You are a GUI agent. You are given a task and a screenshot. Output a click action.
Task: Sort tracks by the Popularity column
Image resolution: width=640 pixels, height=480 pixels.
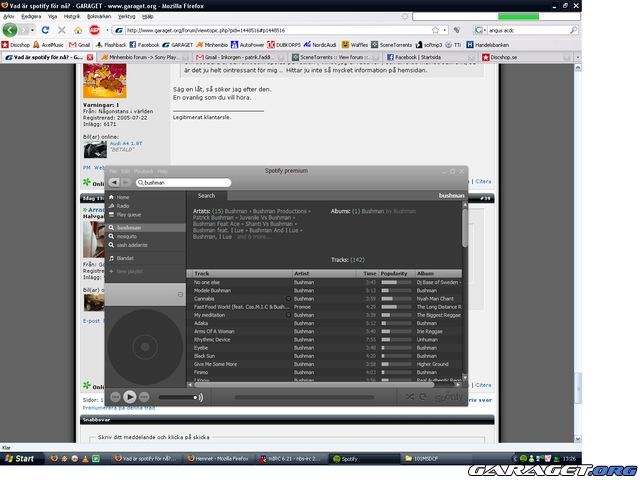[x=393, y=273]
